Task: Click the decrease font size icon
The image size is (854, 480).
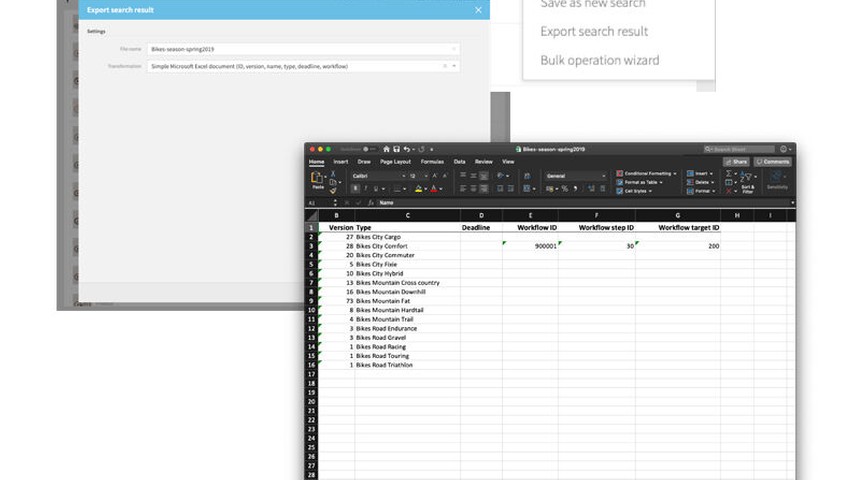Action: click(444, 176)
